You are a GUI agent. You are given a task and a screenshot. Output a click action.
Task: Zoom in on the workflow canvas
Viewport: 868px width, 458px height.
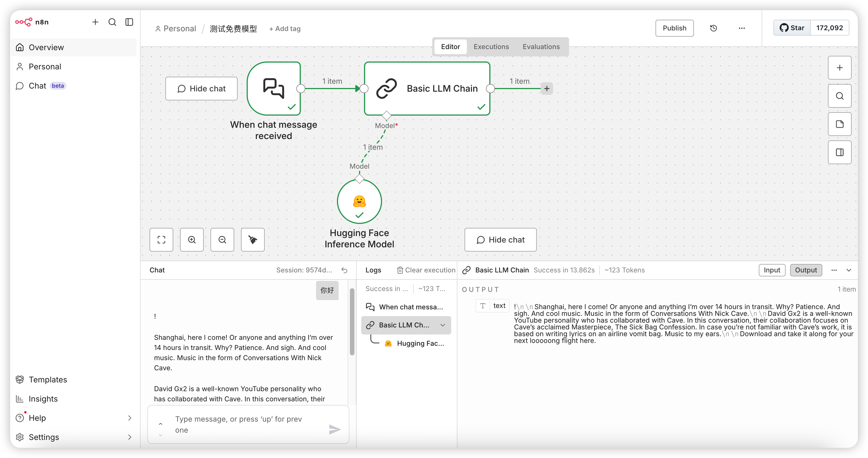coord(192,240)
